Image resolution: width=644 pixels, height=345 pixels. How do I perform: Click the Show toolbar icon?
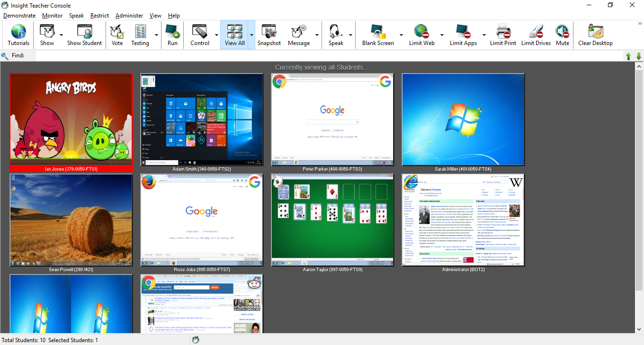pyautogui.click(x=47, y=35)
